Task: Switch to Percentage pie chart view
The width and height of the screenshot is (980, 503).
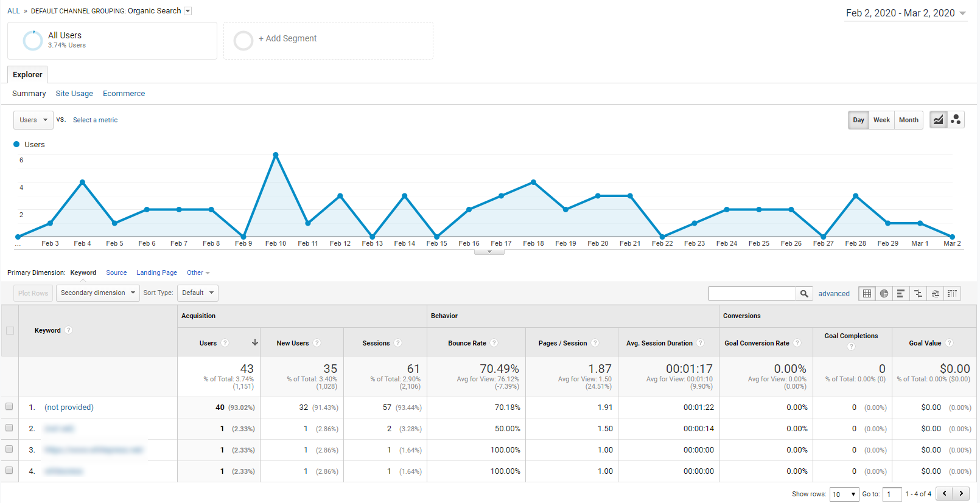Action: click(x=884, y=293)
